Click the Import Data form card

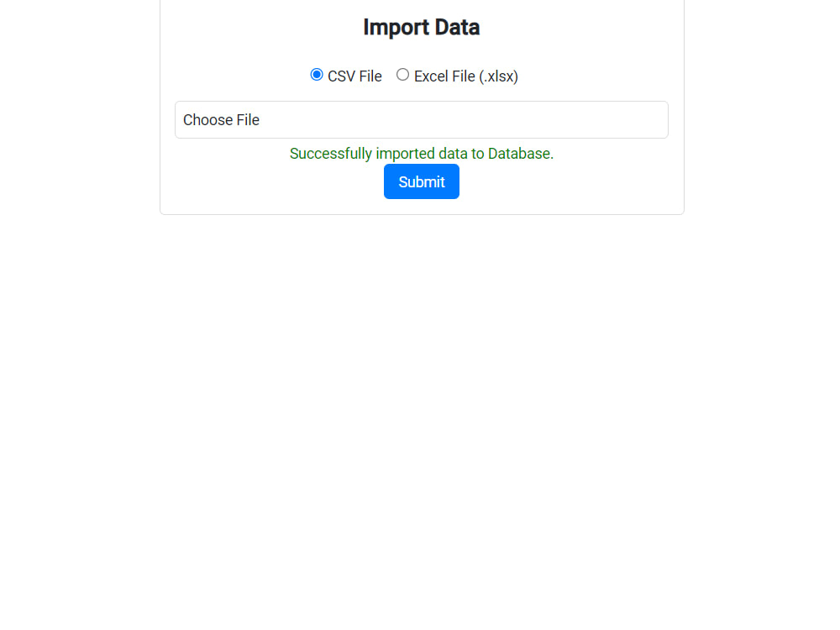421,108
